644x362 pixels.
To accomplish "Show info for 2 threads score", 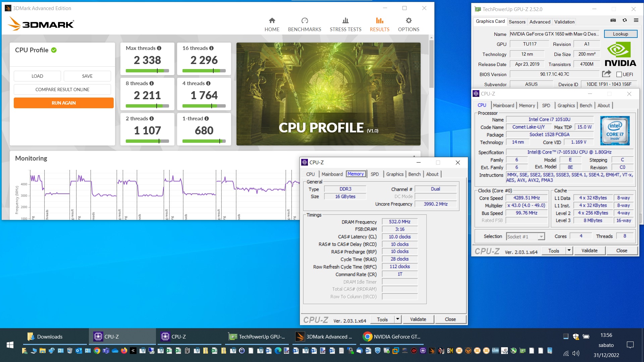I will click(152, 119).
